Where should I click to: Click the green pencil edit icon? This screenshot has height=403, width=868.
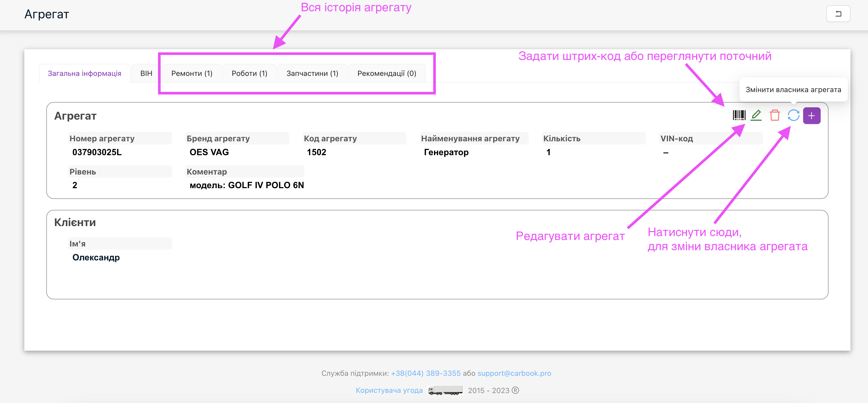click(756, 115)
